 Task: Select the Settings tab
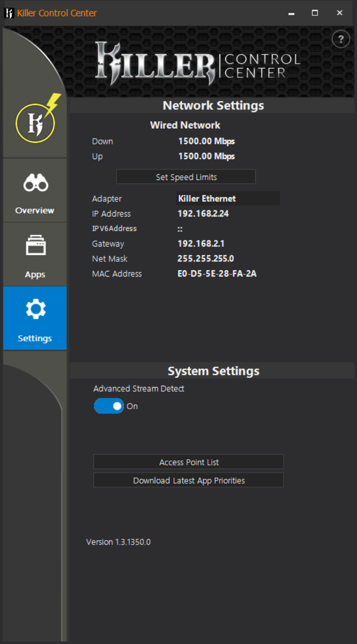(x=35, y=318)
